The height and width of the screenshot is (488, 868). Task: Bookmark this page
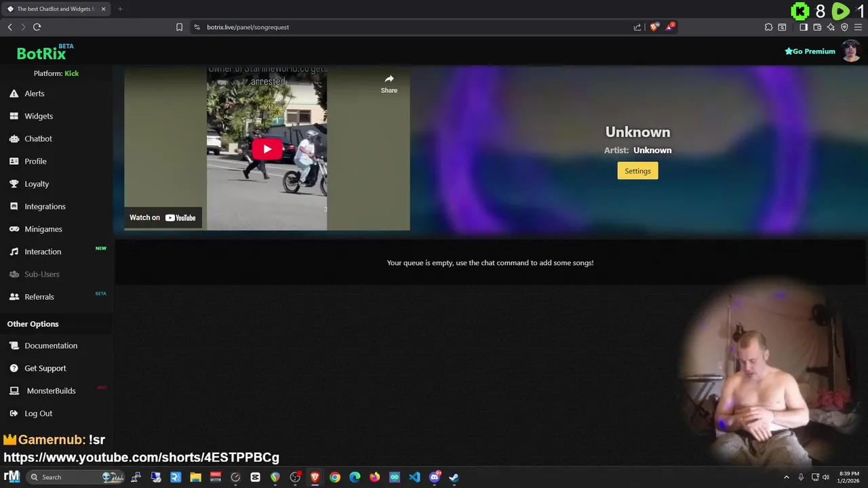[x=179, y=27]
